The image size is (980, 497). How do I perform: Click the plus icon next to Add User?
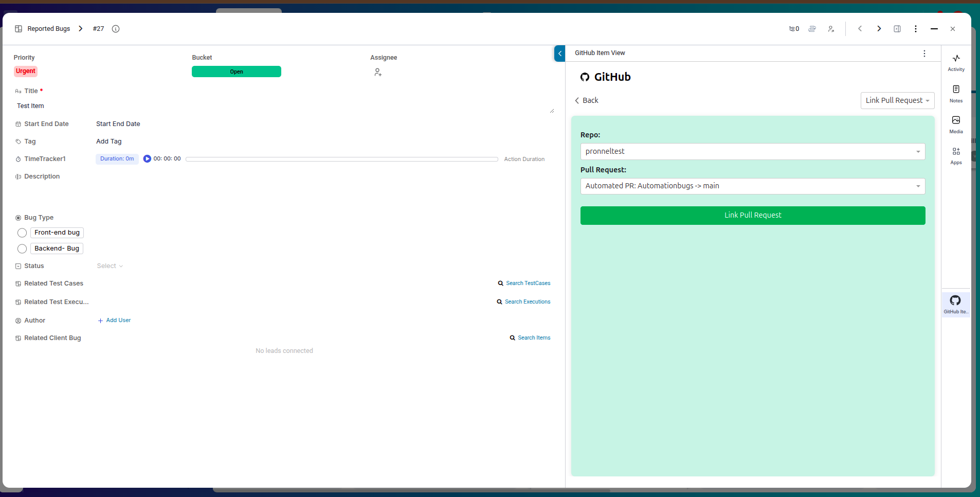point(100,321)
